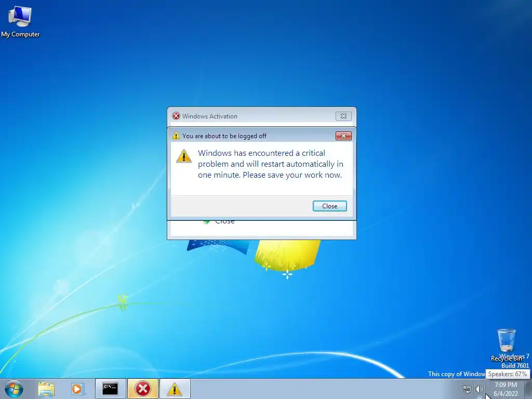Switch to the red error Windows Activation taskbar button
This screenshot has width=532, height=399.
pos(143,389)
